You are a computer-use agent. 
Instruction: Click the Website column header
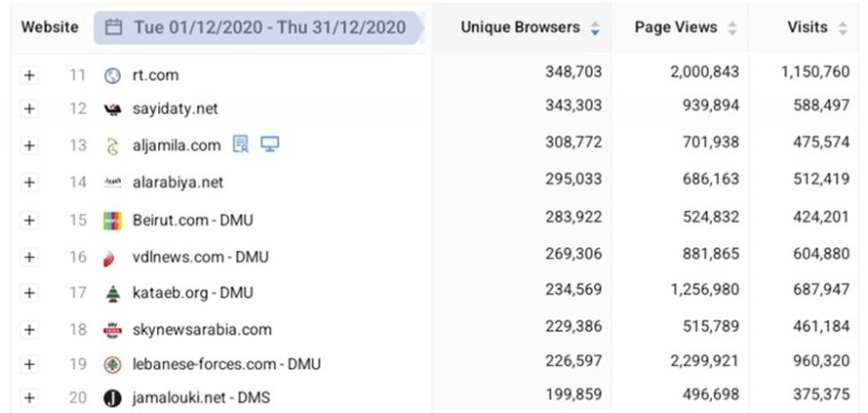[x=50, y=27]
